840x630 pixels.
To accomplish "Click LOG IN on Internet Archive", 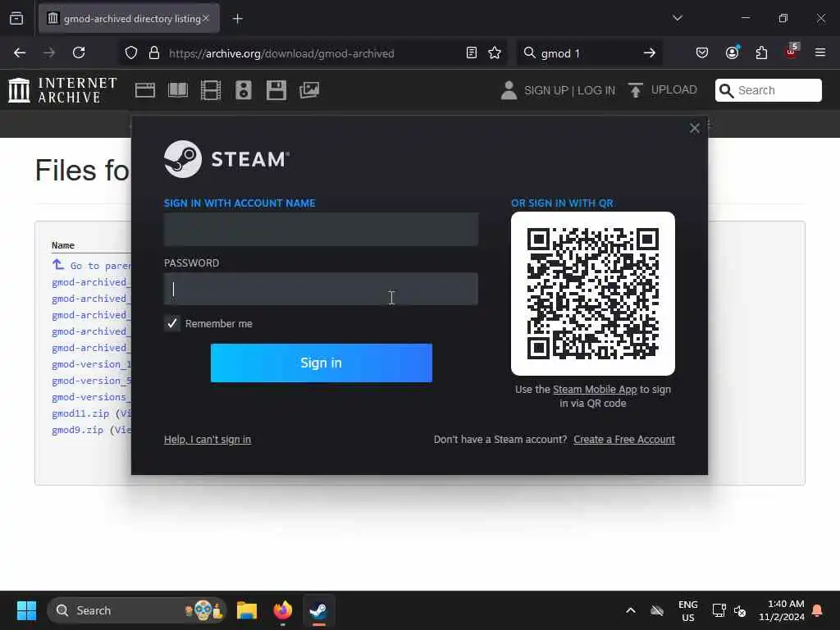I will (596, 90).
